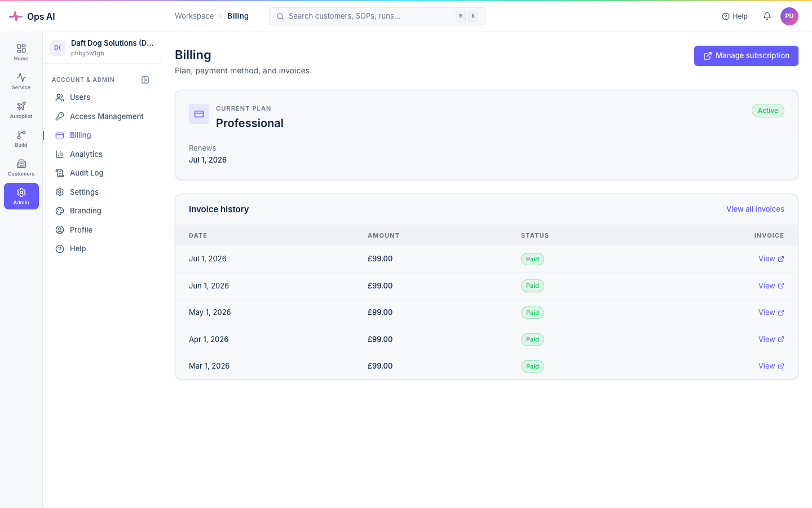View the Jun 1, 2026 invoice
This screenshot has height=508, width=812.
771,286
